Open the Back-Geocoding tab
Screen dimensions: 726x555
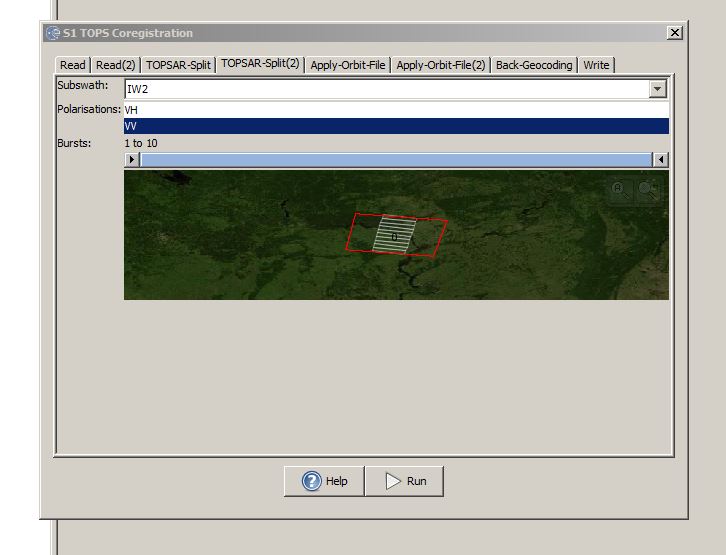(534, 65)
